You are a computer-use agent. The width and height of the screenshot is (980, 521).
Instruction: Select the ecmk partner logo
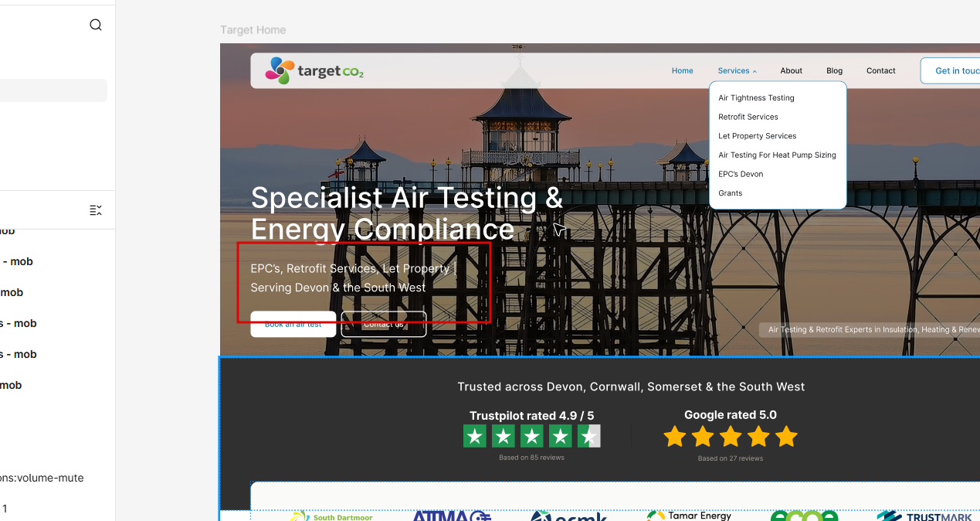(x=568, y=516)
